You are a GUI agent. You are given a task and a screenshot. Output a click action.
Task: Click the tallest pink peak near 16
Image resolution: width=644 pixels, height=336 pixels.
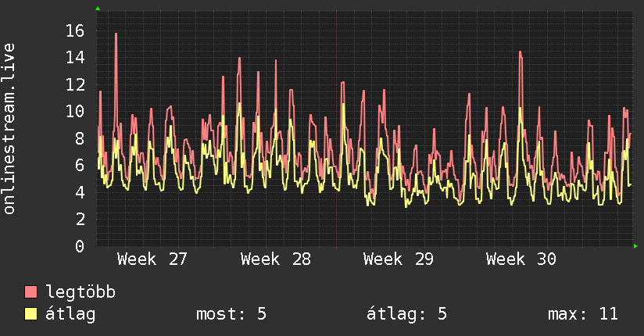pos(116,34)
